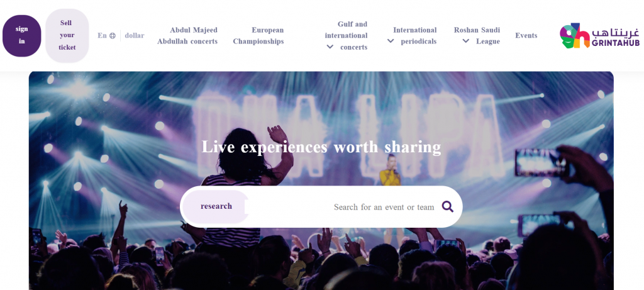The image size is (644, 290).
Task: Click the Sell your ticket button
Action: click(67, 35)
